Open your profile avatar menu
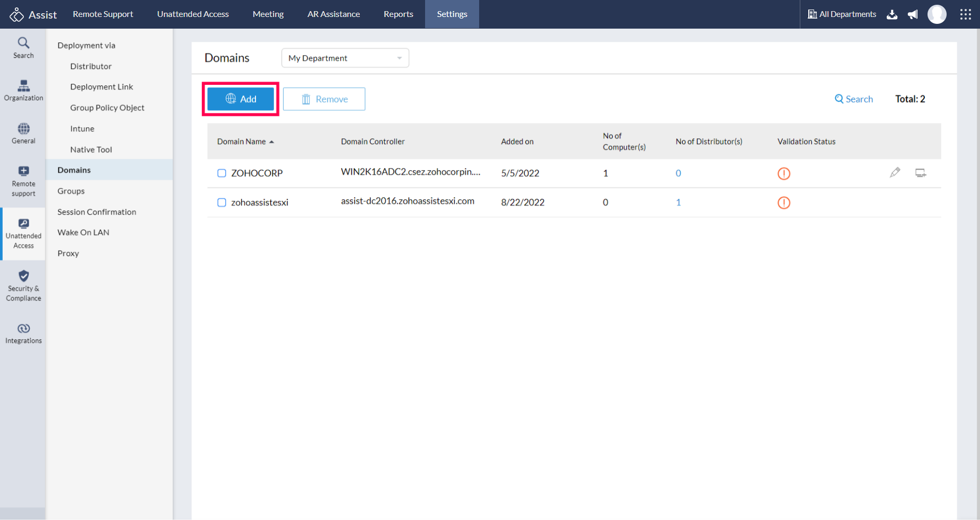 (937, 14)
